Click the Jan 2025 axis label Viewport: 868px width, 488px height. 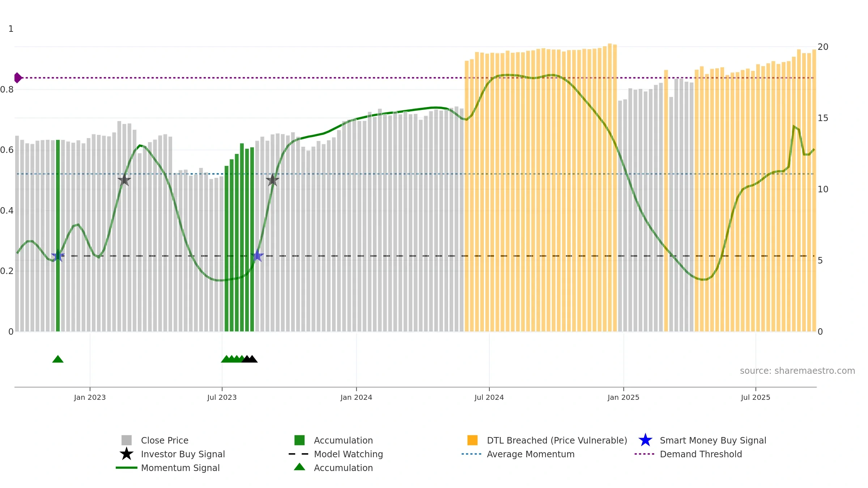(x=623, y=397)
